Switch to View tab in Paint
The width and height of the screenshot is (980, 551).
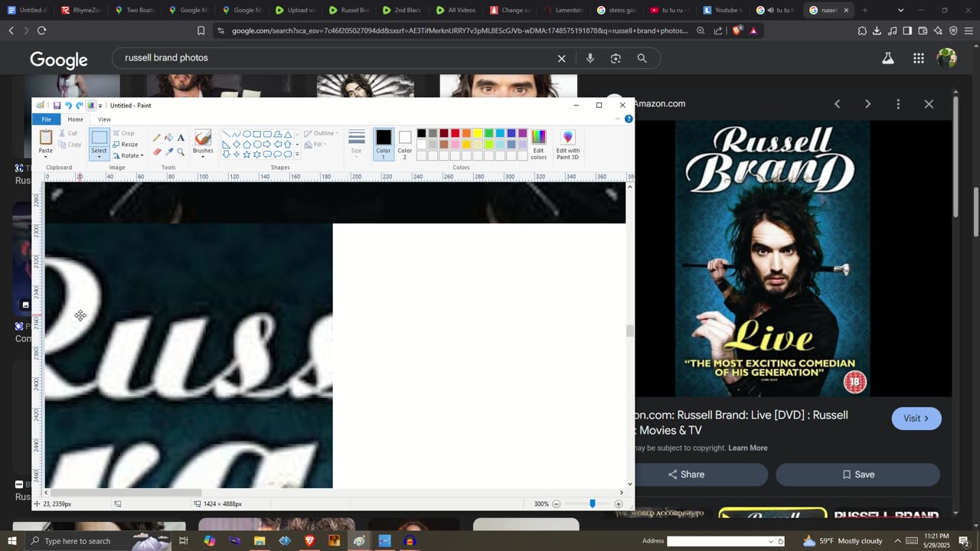(104, 119)
